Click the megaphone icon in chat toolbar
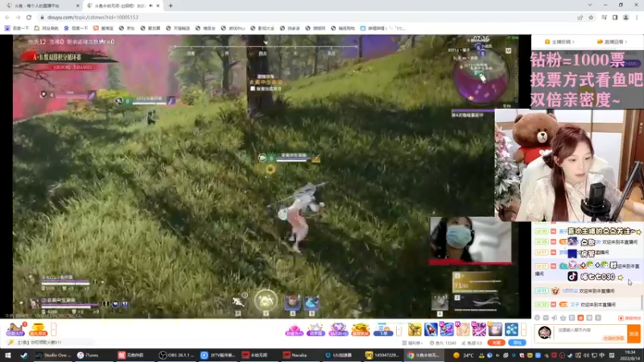 [x=555, y=318]
